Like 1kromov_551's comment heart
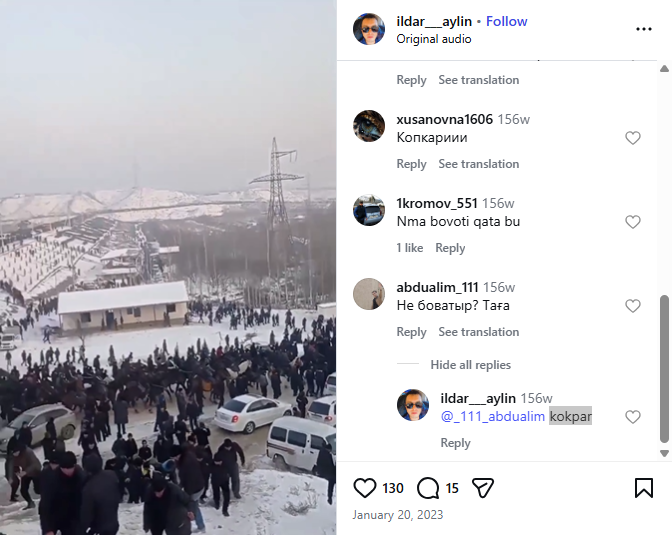 click(x=633, y=222)
